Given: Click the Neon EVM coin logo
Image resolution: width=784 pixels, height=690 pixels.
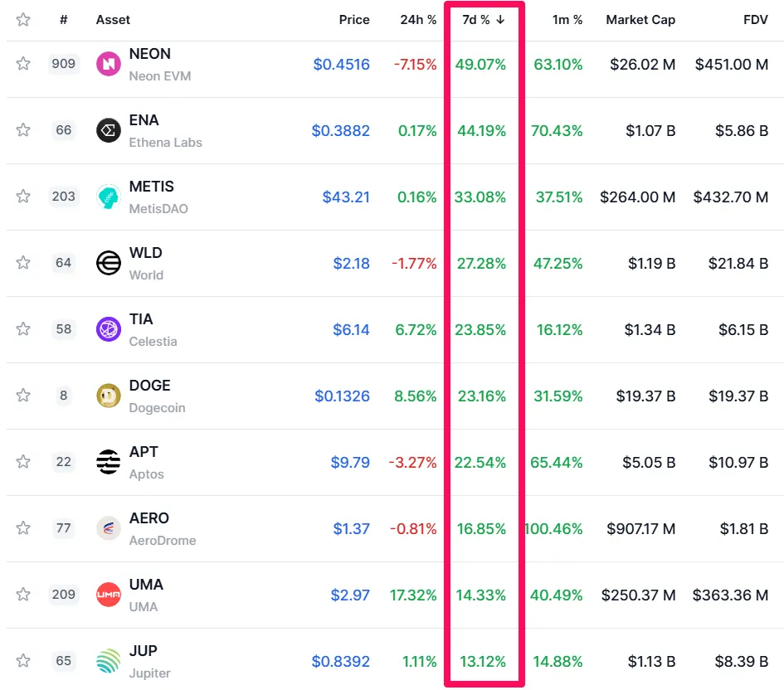Looking at the screenshot, I should tap(109, 64).
